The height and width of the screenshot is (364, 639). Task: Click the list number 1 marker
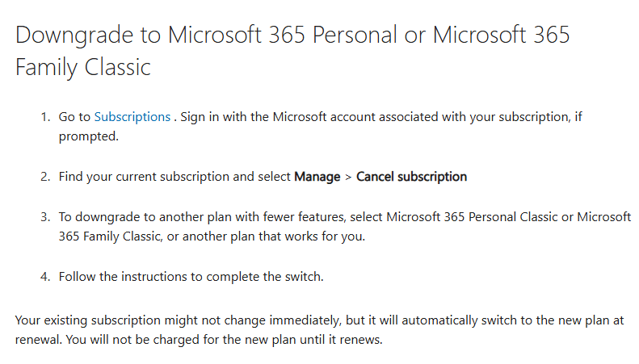tap(45, 117)
